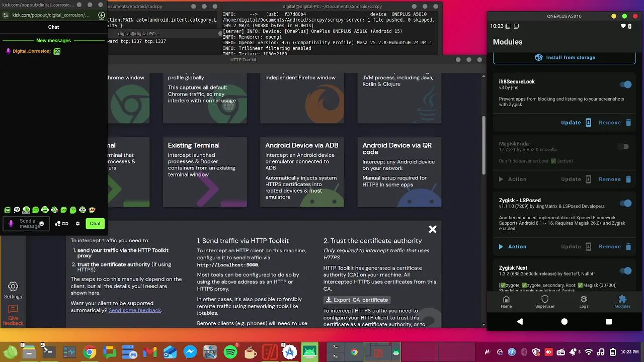Select the Modules tab in Magisk
Image resolution: width=644 pixels, height=362 pixels.
tap(622, 302)
